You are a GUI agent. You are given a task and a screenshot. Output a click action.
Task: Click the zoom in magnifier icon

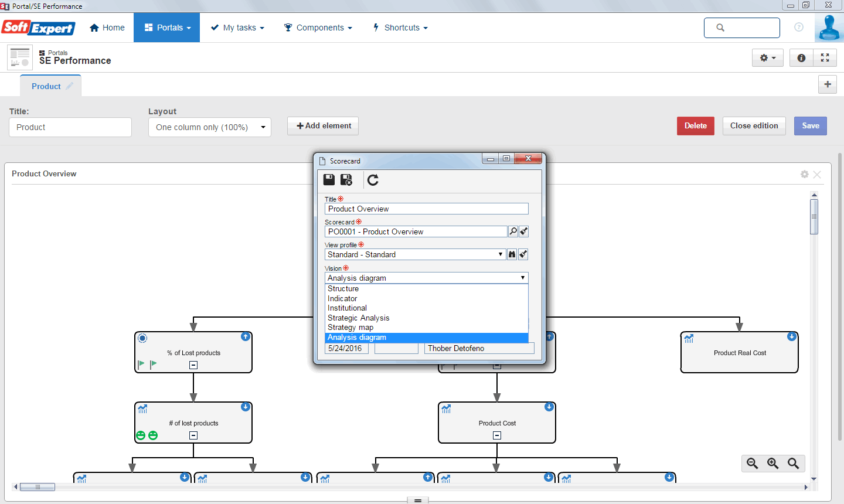point(773,464)
